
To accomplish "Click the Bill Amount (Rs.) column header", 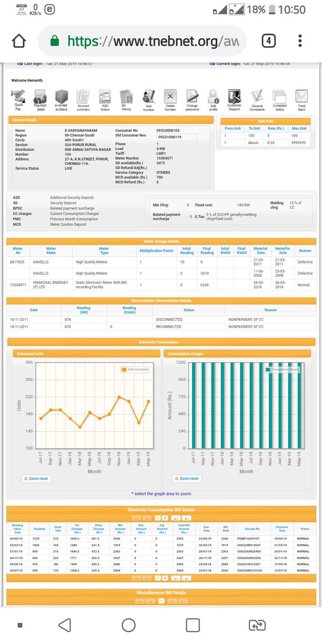I will click(x=121, y=529).
